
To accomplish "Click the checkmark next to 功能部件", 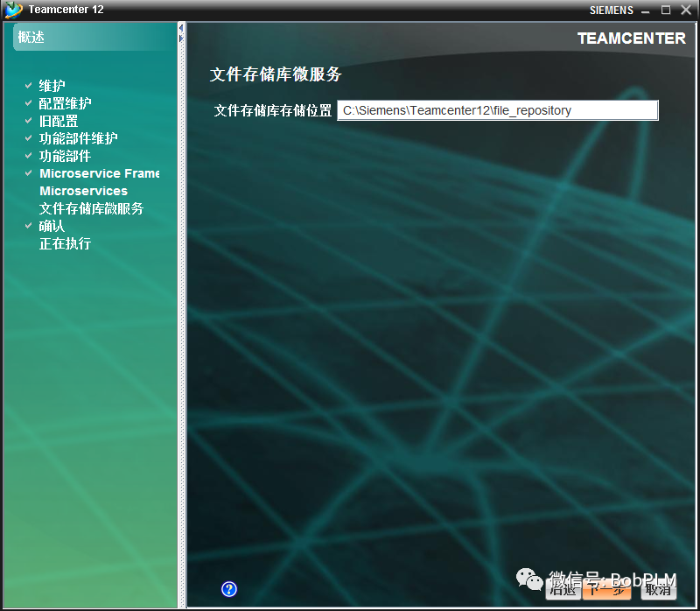I will 29,156.
